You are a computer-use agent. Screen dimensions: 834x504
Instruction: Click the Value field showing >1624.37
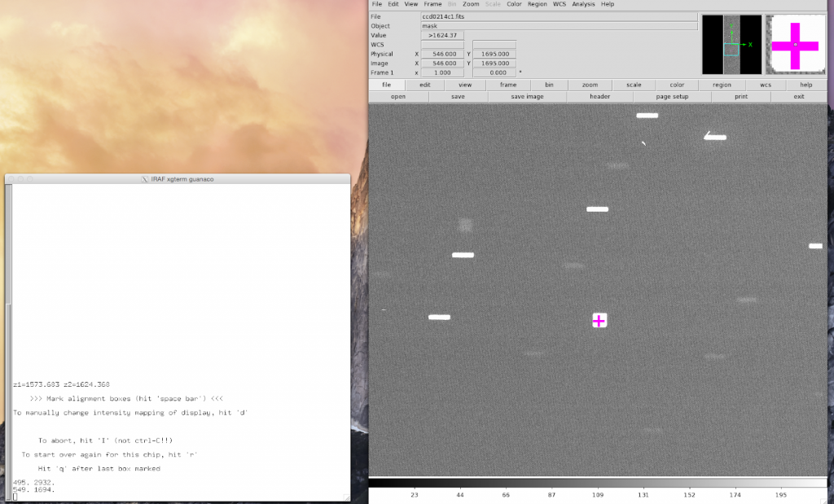(442, 36)
